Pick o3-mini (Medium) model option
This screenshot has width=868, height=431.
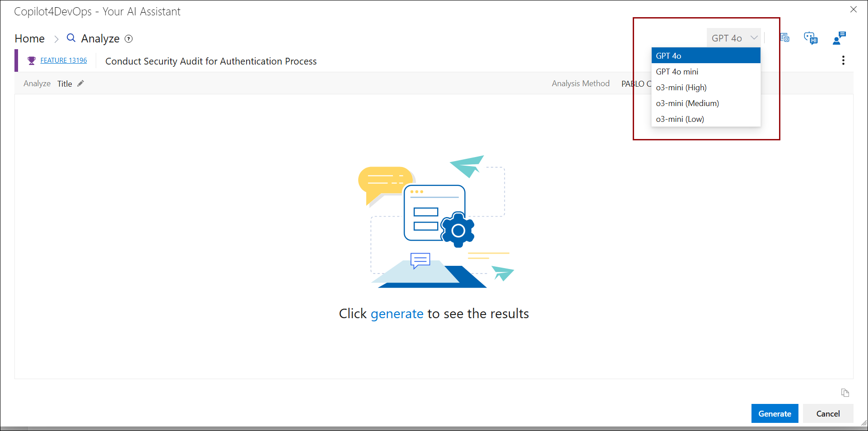coord(706,103)
